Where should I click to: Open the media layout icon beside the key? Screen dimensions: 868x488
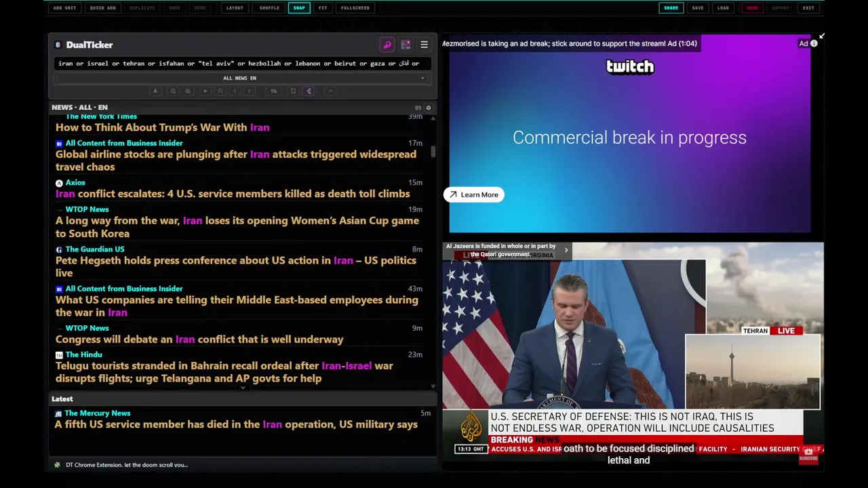coord(406,45)
